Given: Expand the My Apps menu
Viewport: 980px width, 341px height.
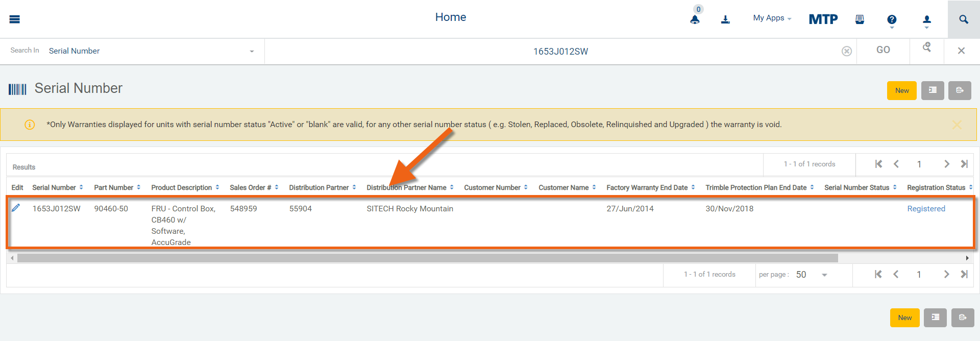Looking at the screenshot, I should pos(772,18).
